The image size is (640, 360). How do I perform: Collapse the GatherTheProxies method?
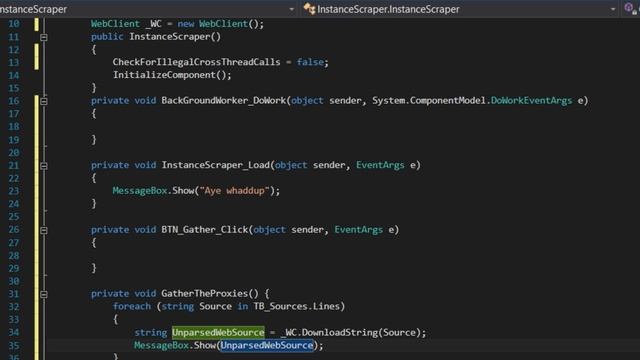[x=44, y=294]
